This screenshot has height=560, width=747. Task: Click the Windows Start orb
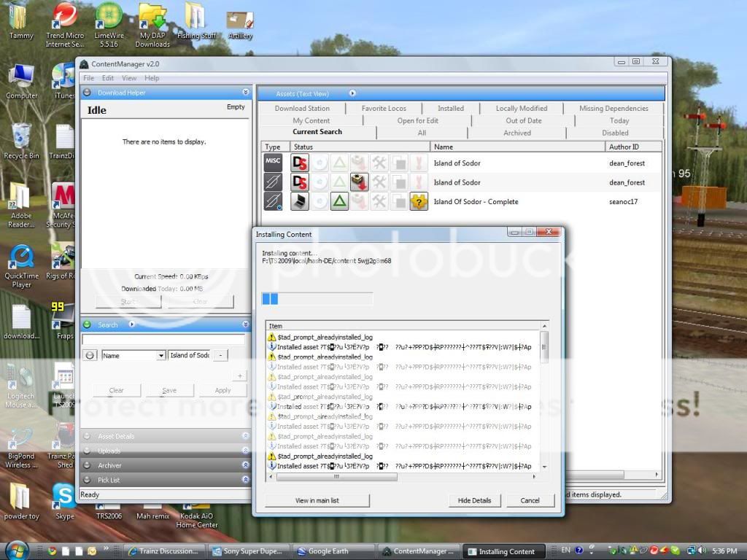coord(16,550)
